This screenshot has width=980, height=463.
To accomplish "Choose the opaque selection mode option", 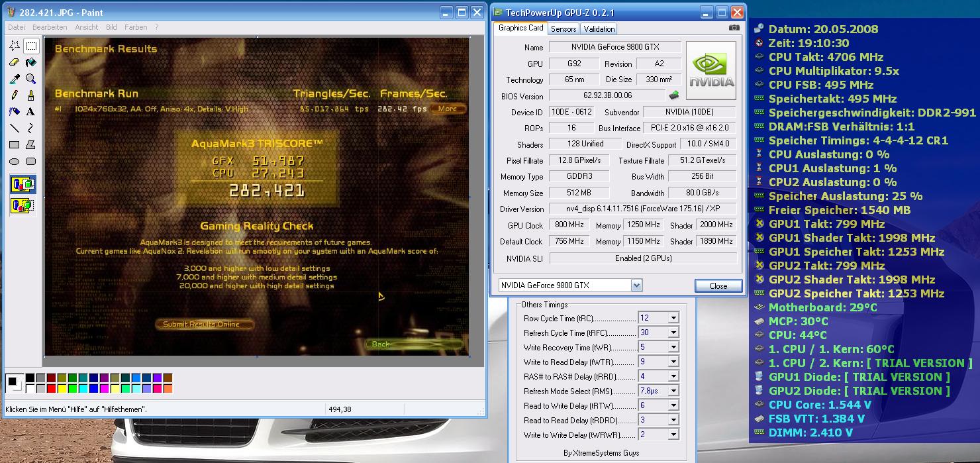I will (23, 185).
